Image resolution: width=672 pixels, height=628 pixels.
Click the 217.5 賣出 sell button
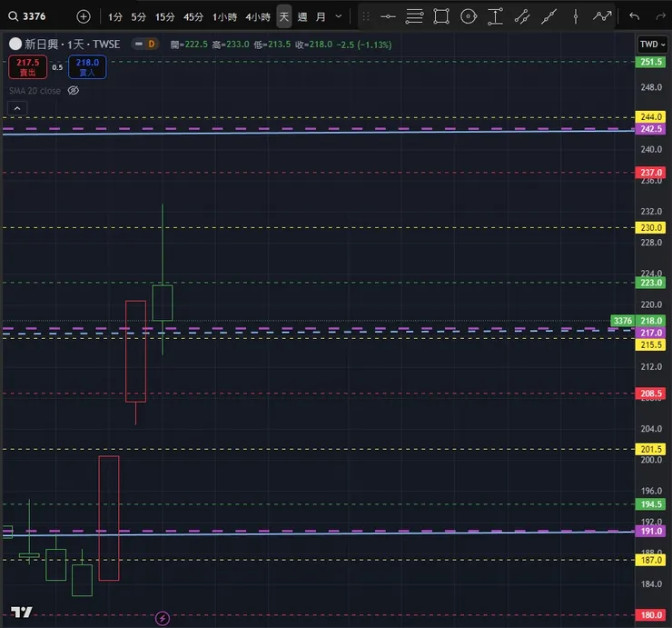click(28, 67)
